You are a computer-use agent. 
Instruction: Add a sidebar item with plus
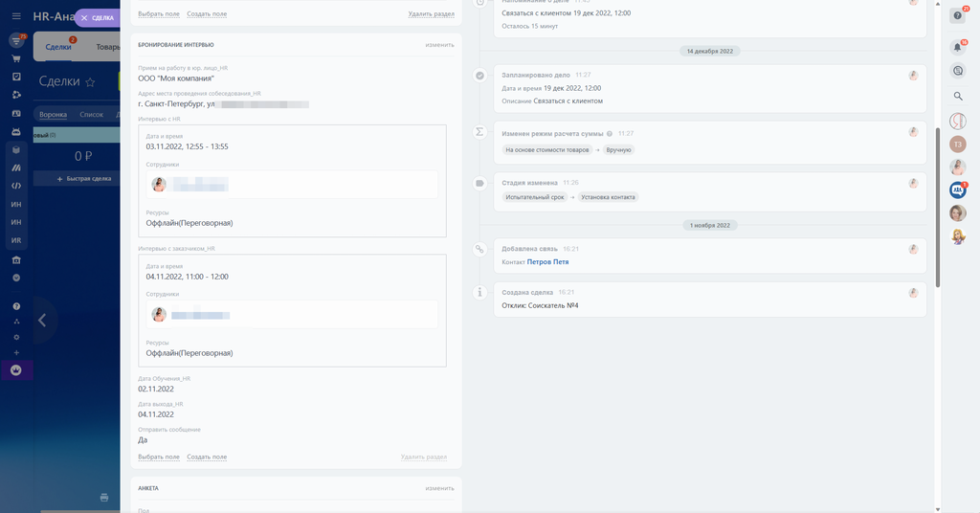[16, 352]
